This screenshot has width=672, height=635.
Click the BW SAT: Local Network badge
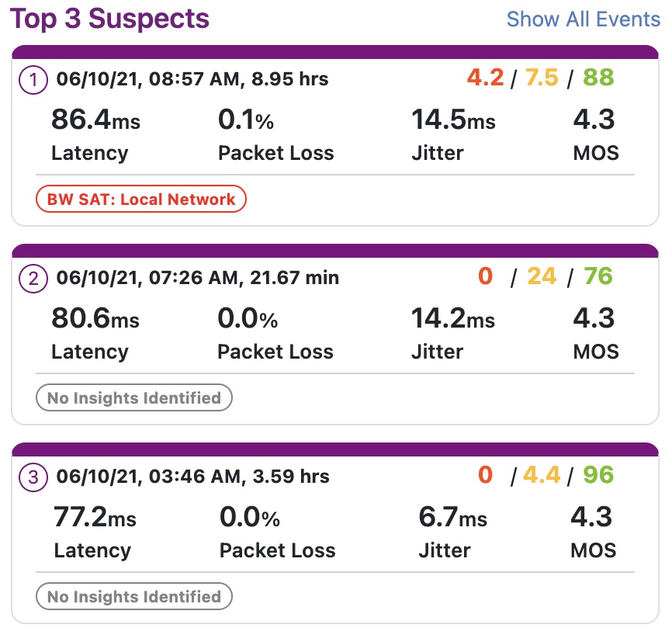140,200
